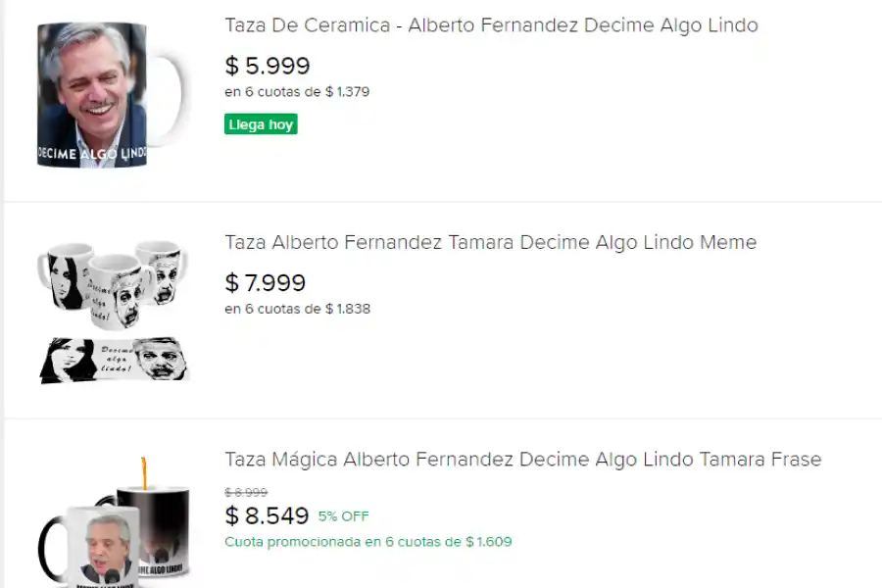
Task: Select the '$ 8.549' discounted price
Action: tap(267, 515)
